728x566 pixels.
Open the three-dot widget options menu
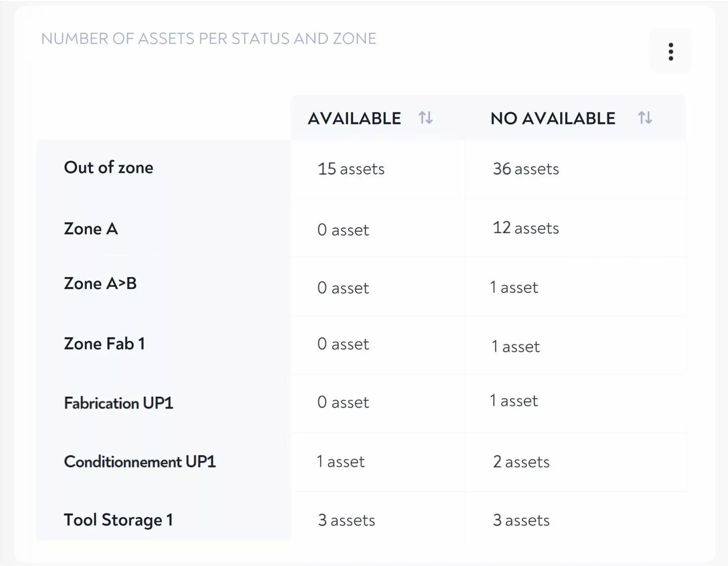tap(670, 51)
